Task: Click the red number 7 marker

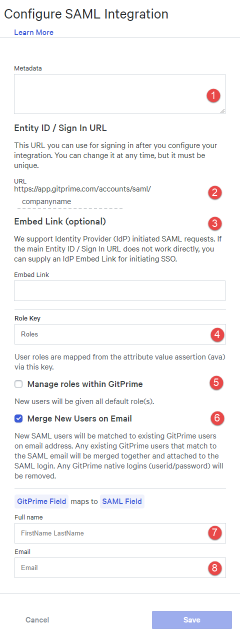Action: click(x=215, y=532)
